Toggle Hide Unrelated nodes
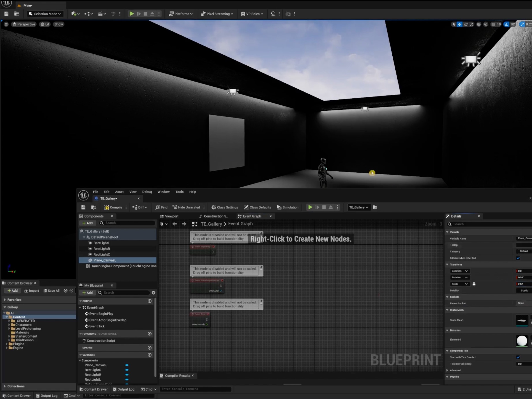This screenshot has height=399, width=532. 186,207
